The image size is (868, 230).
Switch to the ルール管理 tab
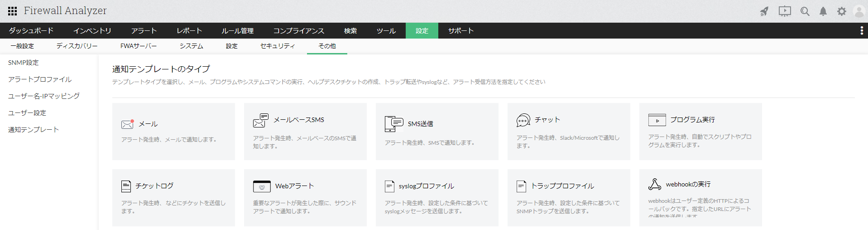tap(237, 30)
